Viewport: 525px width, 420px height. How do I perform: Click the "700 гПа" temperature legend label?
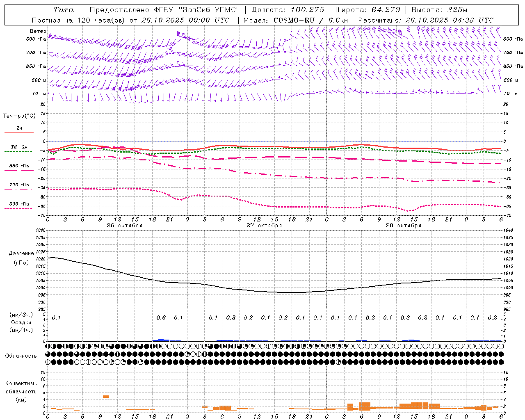(x=19, y=185)
